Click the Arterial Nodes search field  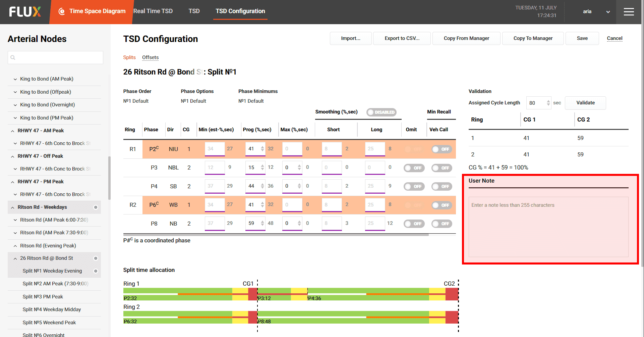point(55,57)
